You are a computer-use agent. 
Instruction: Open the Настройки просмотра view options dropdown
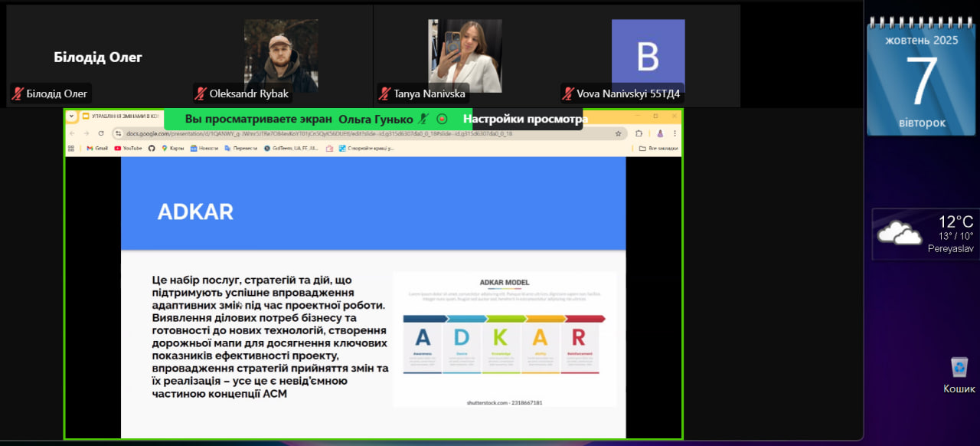pos(524,119)
